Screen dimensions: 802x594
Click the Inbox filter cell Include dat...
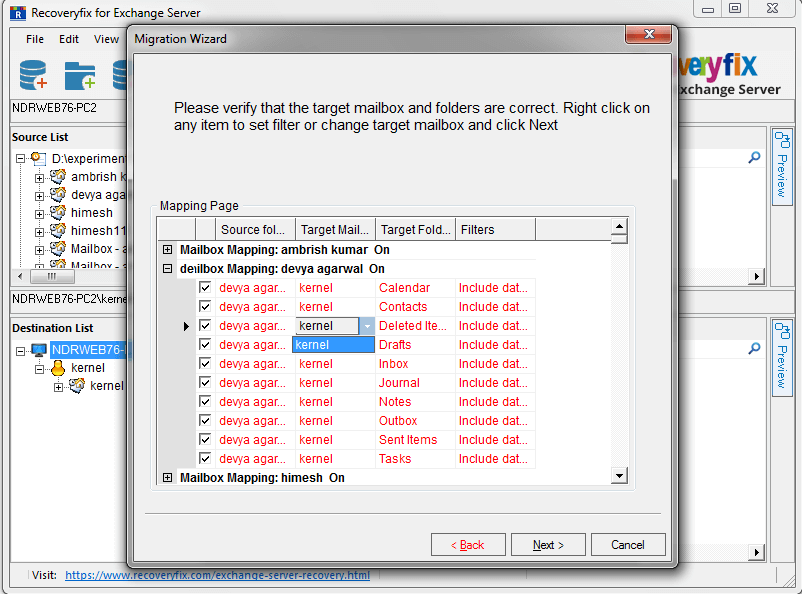[495, 364]
